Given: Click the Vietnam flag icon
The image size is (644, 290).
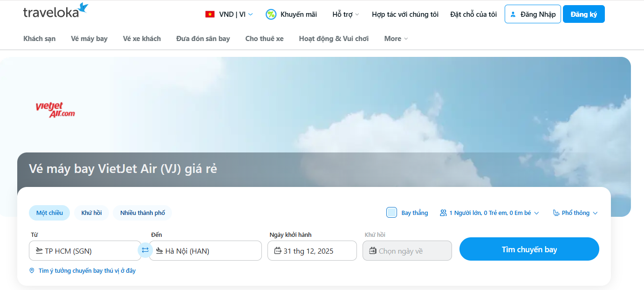Looking at the screenshot, I should pyautogui.click(x=210, y=14).
